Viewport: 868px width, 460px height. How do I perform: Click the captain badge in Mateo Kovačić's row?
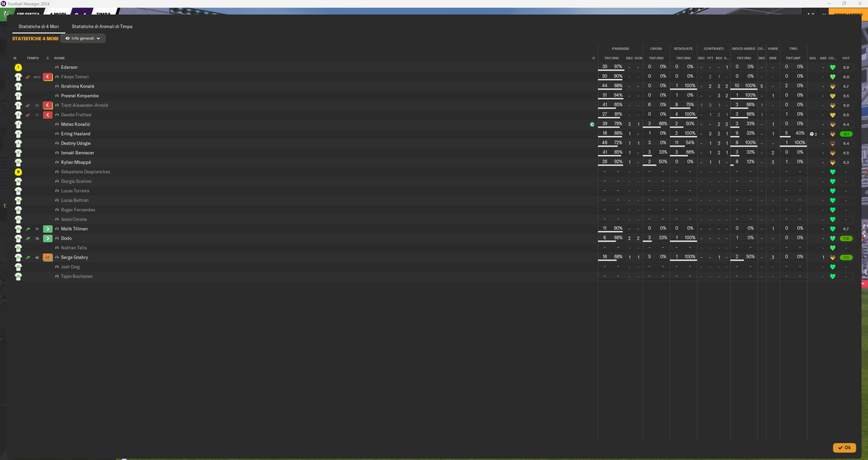tap(592, 124)
